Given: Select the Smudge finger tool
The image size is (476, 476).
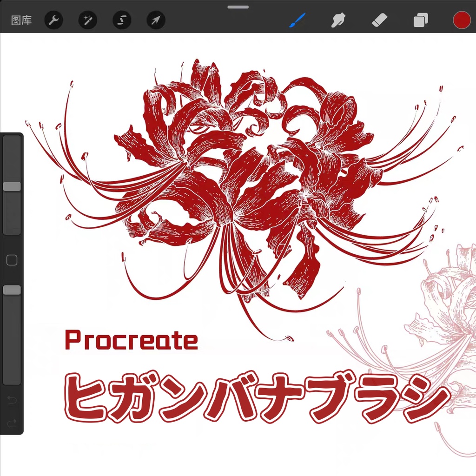Looking at the screenshot, I should (x=338, y=20).
